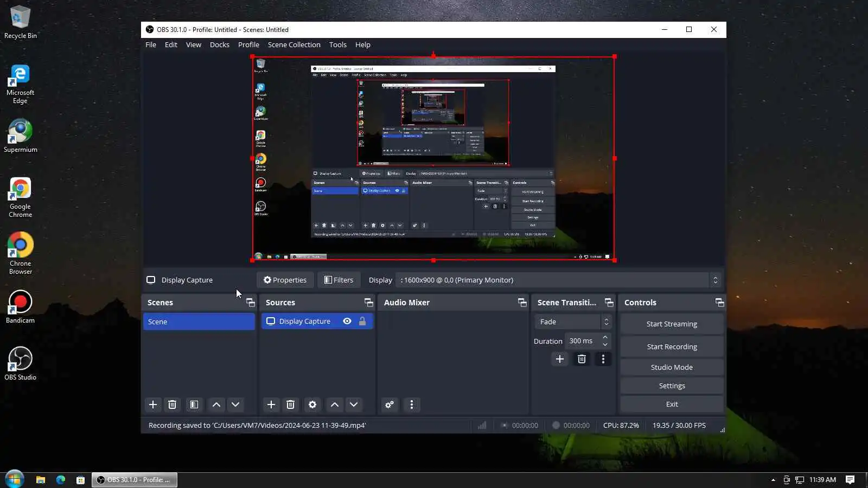This screenshot has height=488, width=868.
Task: Open the Profile menu
Action: click(x=248, y=44)
